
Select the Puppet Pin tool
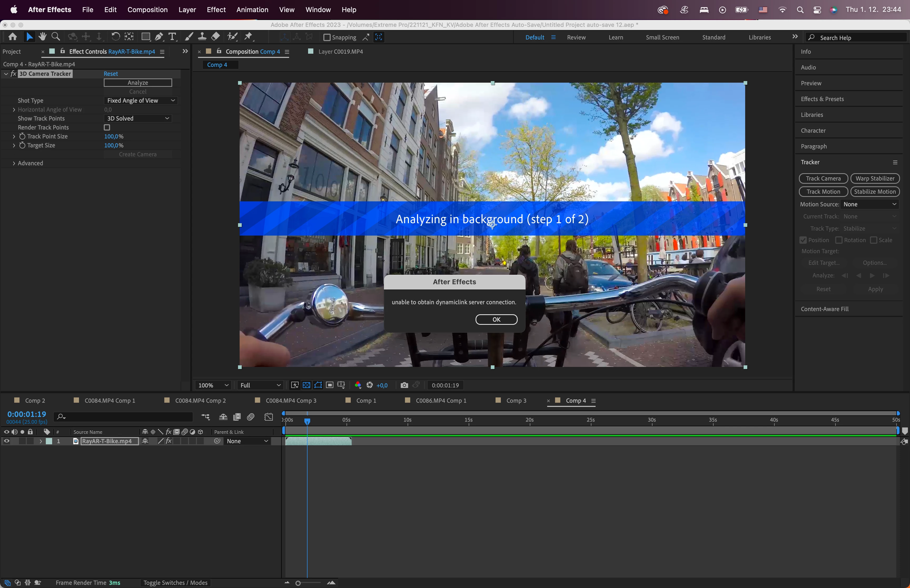tap(249, 37)
